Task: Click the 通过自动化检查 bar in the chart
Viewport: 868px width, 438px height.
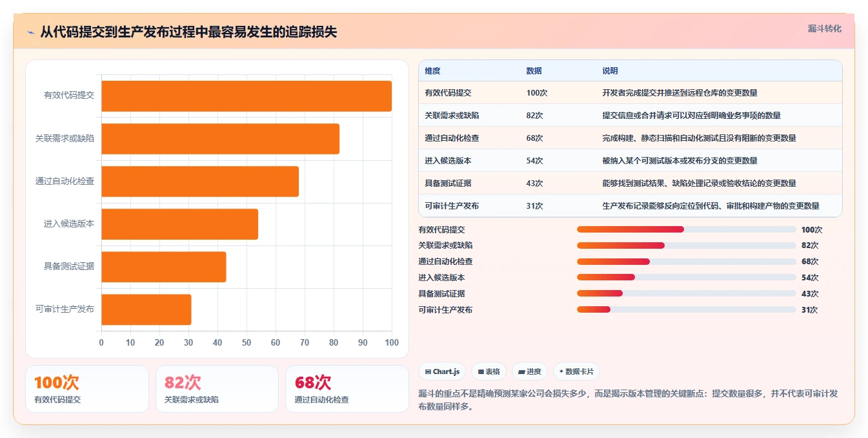Action: pyautogui.click(x=200, y=182)
